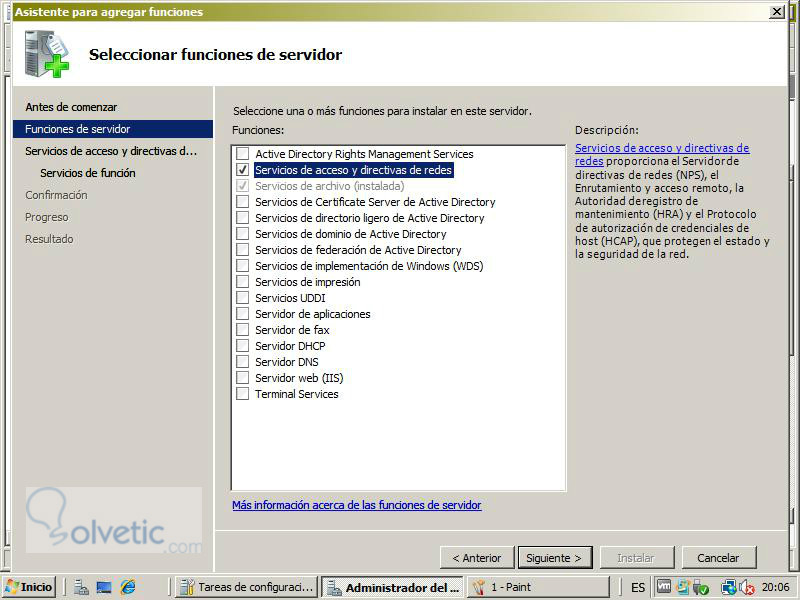This screenshot has height=600, width=800.
Task: Select the Servicios de archivo (instalada) row
Action: 330,186
